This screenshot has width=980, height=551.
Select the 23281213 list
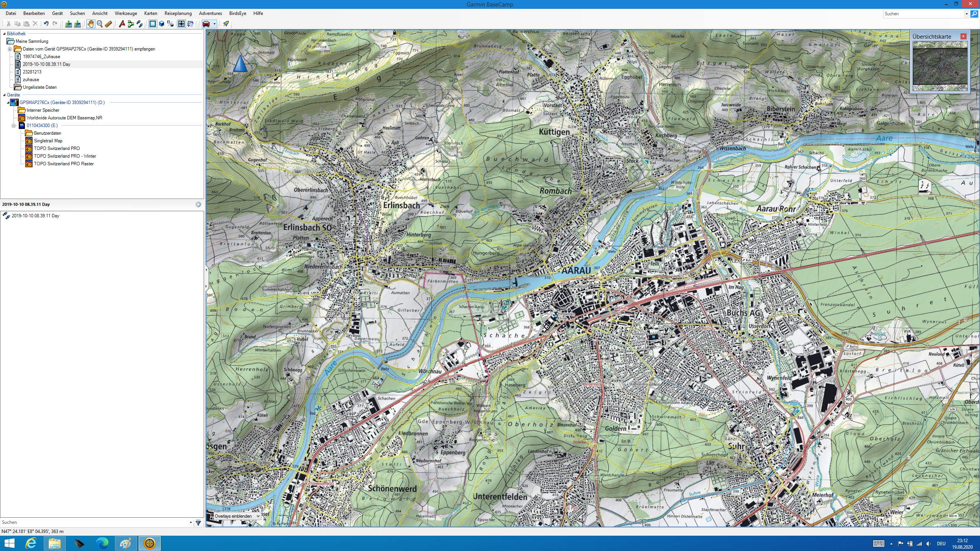[32, 72]
